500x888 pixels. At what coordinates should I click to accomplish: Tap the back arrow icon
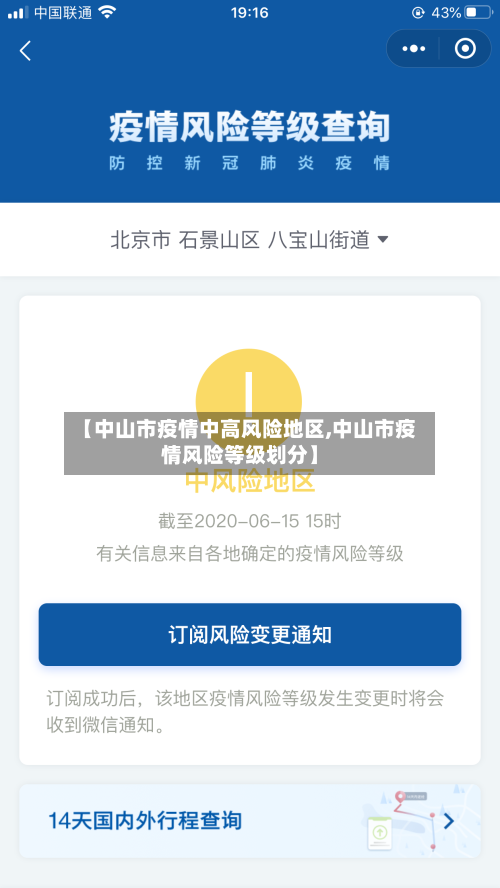tap(25, 51)
